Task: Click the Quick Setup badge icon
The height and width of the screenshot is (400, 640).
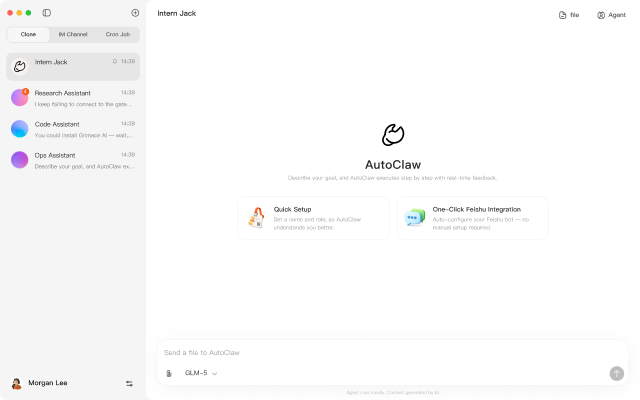Action: point(256,218)
